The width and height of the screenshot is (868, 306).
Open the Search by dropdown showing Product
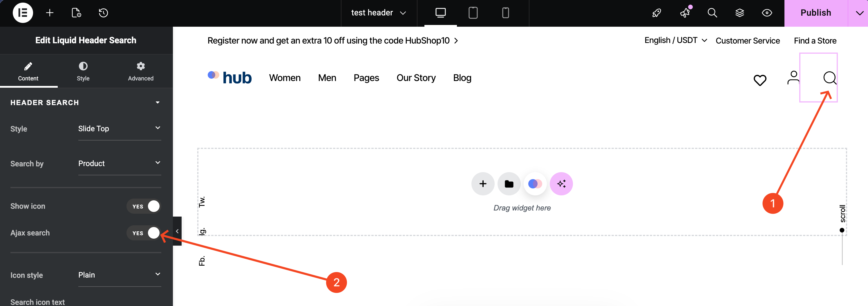[x=120, y=163]
